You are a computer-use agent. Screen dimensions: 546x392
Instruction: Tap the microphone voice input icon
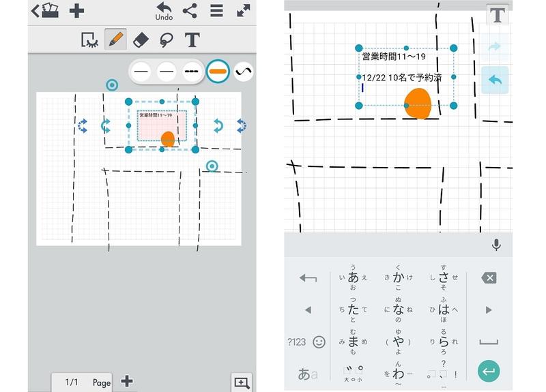pyautogui.click(x=496, y=245)
